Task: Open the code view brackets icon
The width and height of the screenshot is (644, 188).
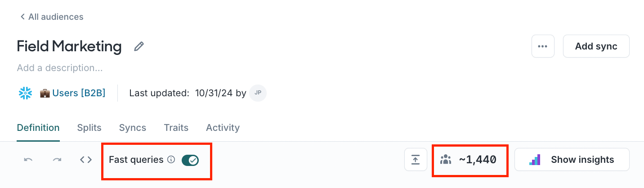Action: 86,160
